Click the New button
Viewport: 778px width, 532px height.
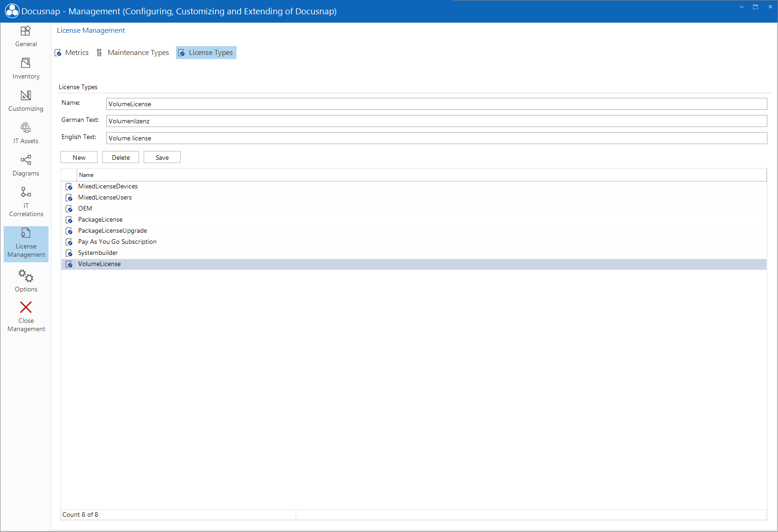79,157
